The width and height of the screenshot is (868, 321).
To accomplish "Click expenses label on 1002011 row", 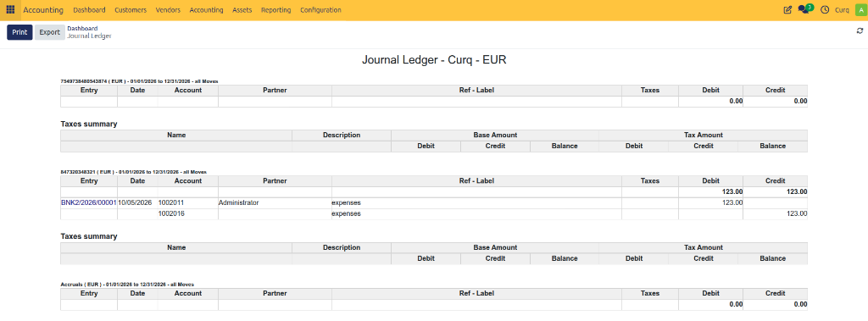I will pyautogui.click(x=347, y=203).
